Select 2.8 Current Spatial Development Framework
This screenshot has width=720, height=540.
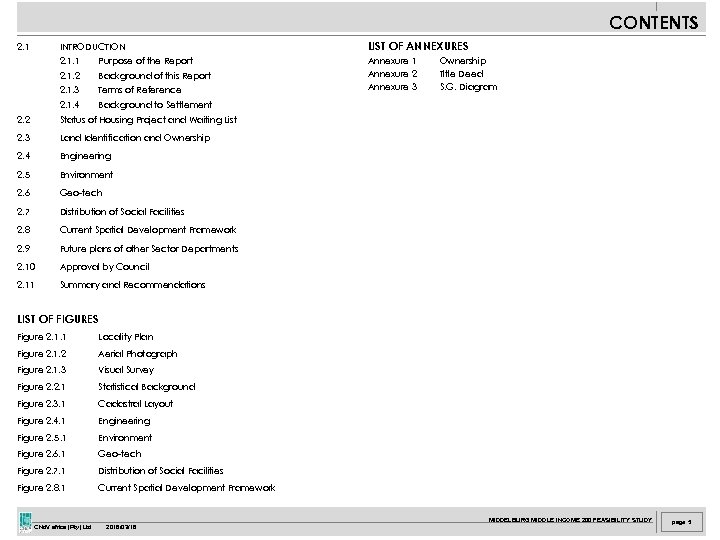(x=127, y=230)
